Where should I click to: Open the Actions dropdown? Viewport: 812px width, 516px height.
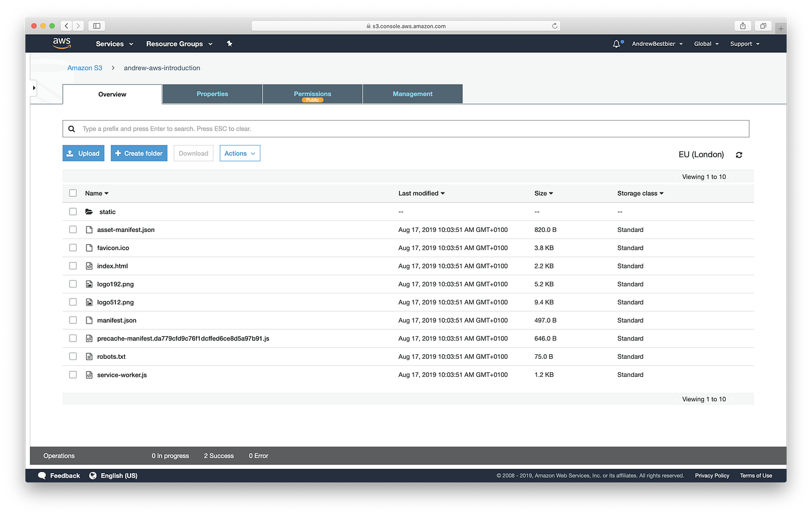pyautogui.click(x=240, y=153)
